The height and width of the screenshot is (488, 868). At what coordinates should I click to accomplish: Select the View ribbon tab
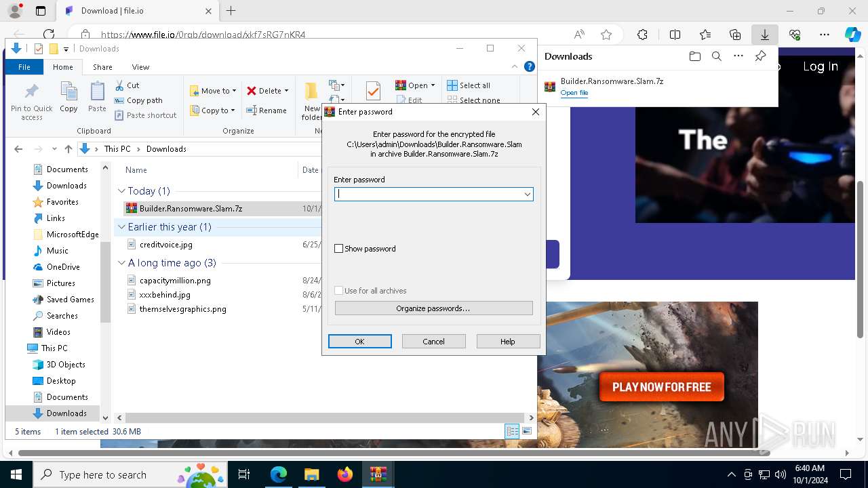(x=140, y=67)
